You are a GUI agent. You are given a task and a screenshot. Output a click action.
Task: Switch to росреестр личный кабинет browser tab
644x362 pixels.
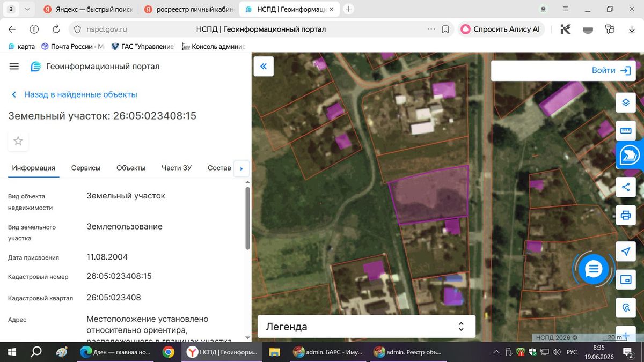pos(188,9)
